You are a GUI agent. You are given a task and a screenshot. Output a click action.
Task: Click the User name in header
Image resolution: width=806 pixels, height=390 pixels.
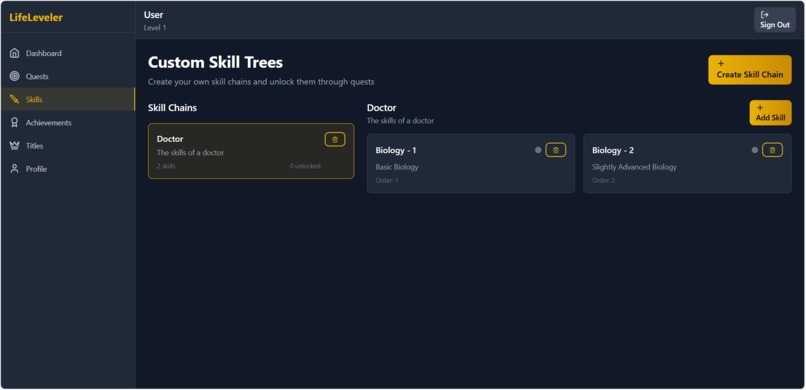tap(153, 15)
